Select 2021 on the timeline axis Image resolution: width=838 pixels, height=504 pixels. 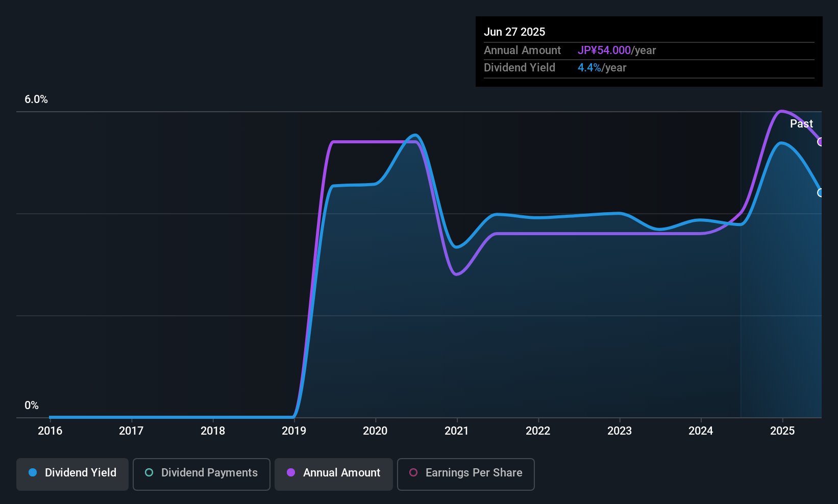457,431
